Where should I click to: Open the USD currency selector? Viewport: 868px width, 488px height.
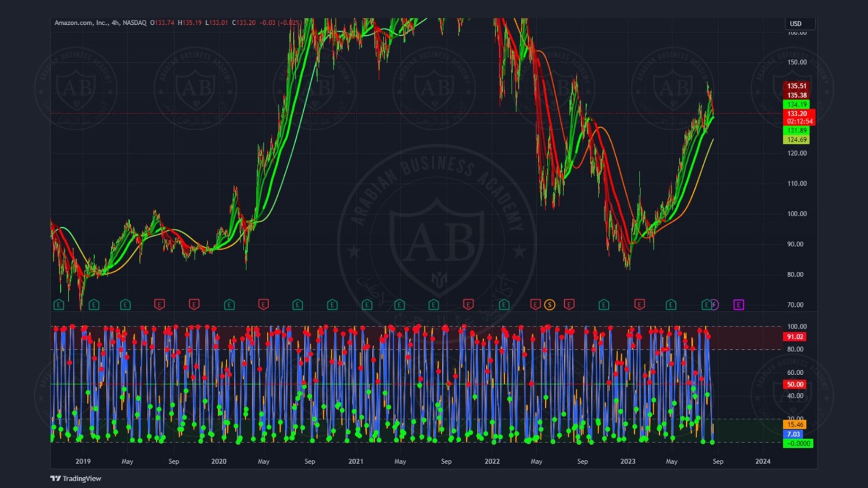click(x=800, y=24)
